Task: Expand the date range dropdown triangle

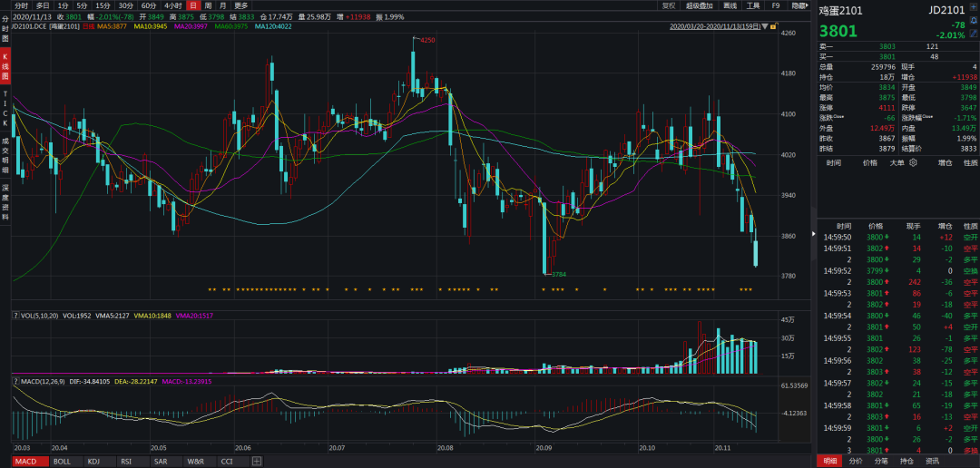Action: pos(765,27)
